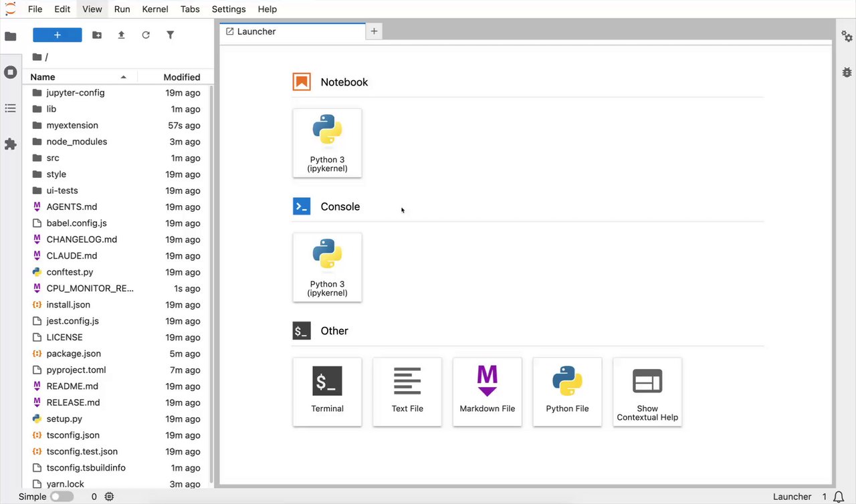
Task: Select the RELEASE.md file
Action: [x=116, y=402]
